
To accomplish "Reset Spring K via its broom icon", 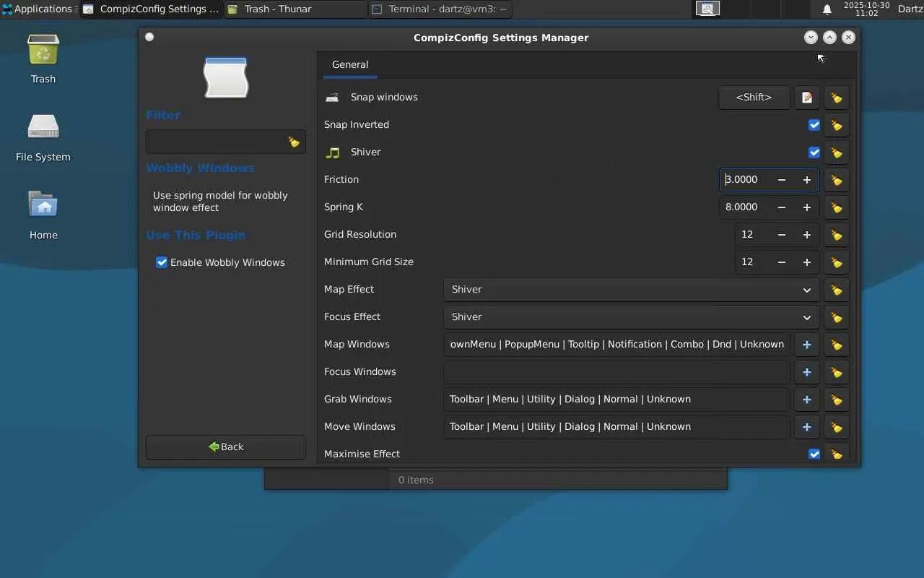I will [x=836, y=207].
